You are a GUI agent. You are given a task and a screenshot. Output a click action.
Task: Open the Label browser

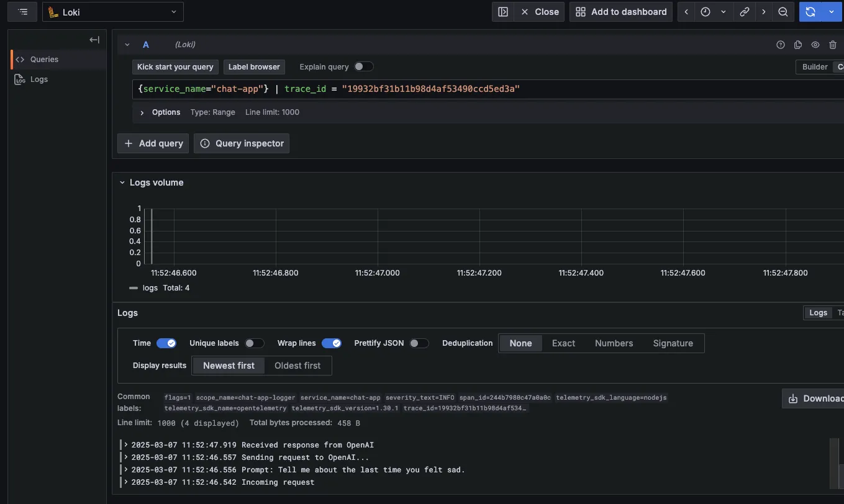point(254,66)
